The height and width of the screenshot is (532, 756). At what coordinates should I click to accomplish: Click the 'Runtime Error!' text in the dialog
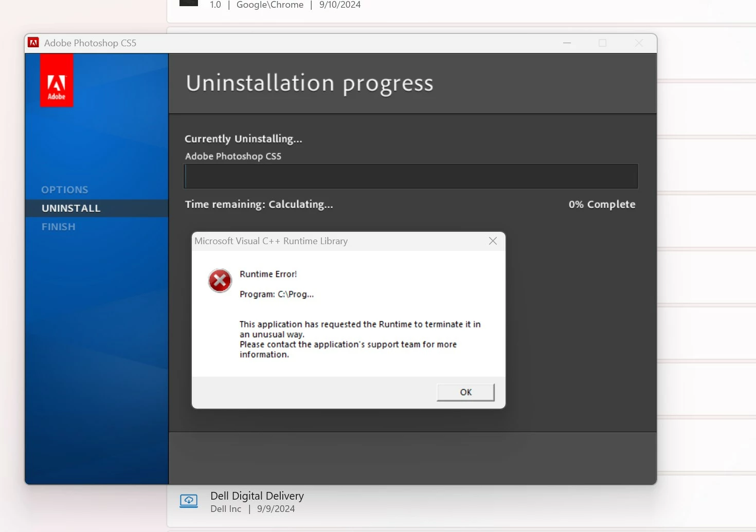click(x=268, y=274)
